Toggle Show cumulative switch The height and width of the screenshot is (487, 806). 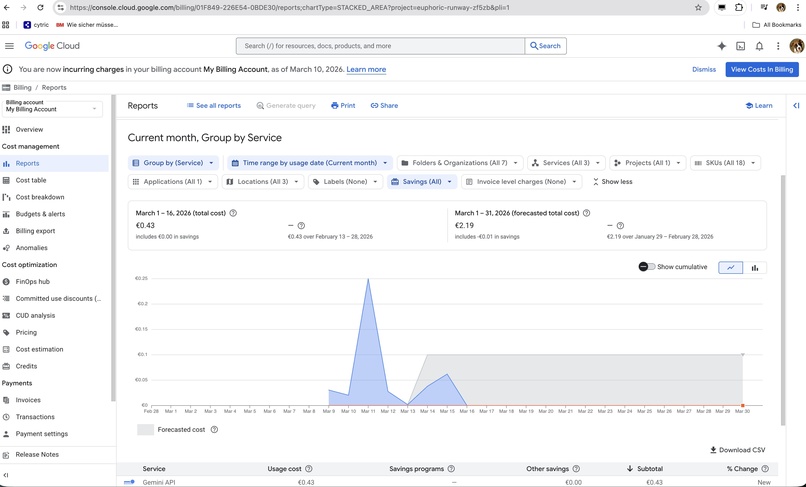point(647,266)
